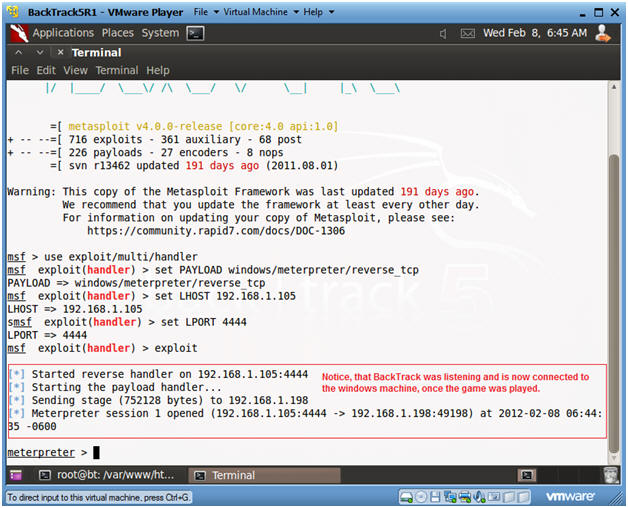The image size is (628, 508).
Task: Click 'To direct input to this virtual machine' status text
Action: 99,498
